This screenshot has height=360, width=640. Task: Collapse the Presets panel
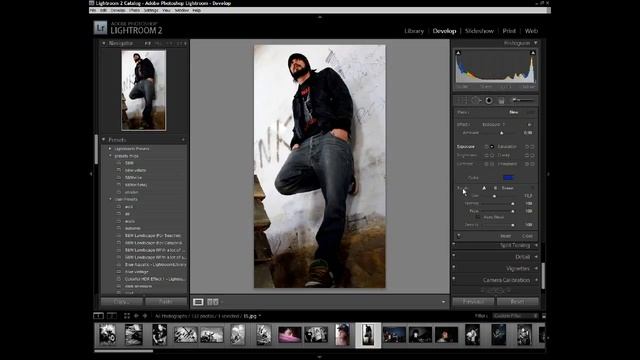[104, 140]
